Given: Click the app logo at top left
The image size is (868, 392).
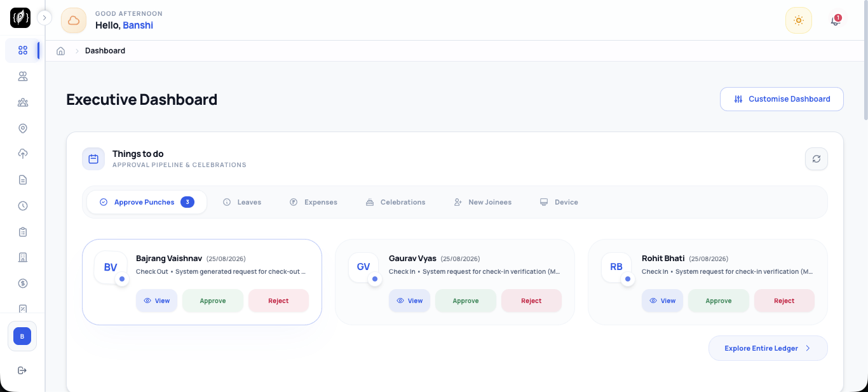Looking at the screenshot, I should click(20, 18).
